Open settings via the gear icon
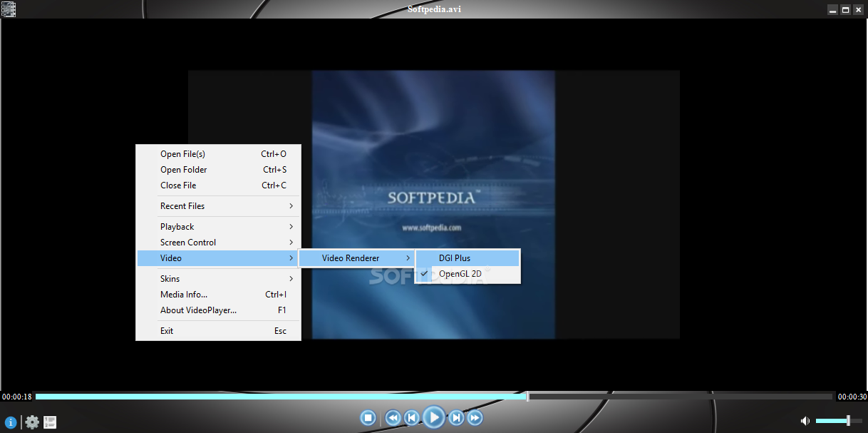This screenshot has width=868, height=433. (x=32, y=422)
